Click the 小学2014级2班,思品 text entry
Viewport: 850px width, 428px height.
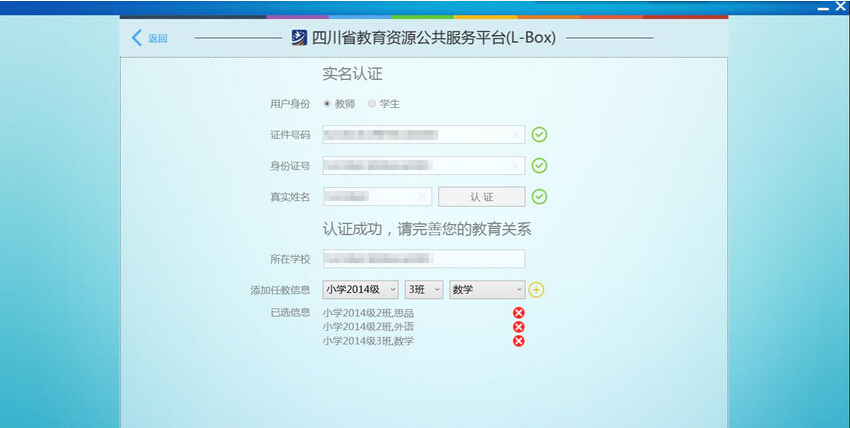[368, 313]
